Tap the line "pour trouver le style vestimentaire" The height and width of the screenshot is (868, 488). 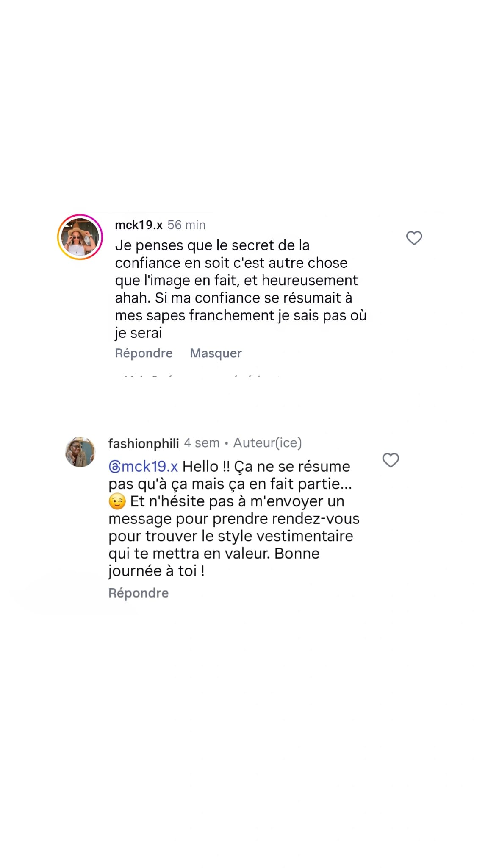[230, 536]
